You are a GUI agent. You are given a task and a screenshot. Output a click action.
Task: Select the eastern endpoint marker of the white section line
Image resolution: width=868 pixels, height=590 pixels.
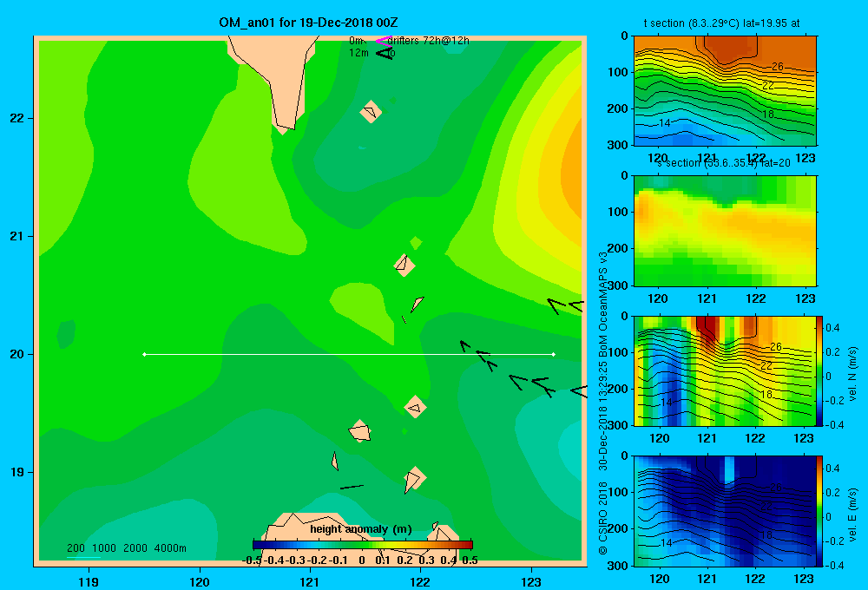[x=554, y=354]
